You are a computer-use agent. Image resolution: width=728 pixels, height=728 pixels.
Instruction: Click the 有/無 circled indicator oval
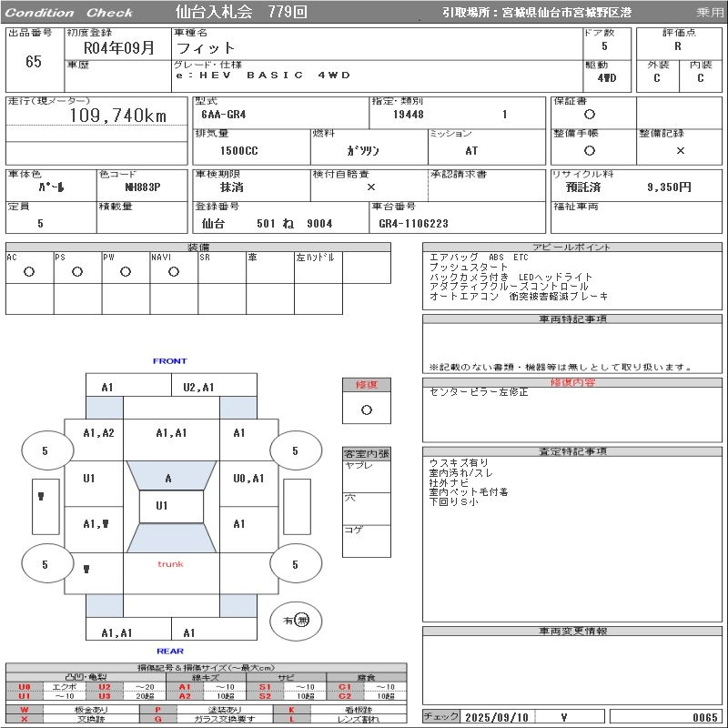pyautogui.click(x=296, y=620)
